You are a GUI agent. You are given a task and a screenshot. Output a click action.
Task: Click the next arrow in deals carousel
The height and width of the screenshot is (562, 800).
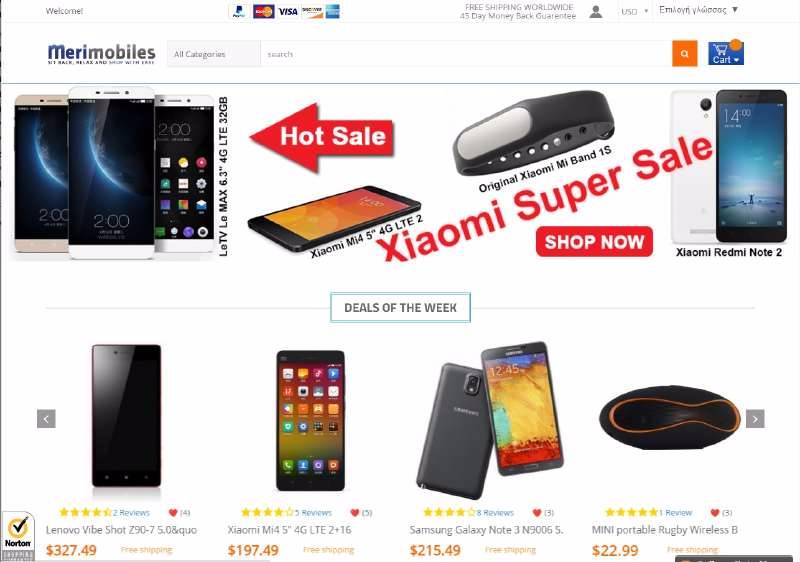coord(755,419)
